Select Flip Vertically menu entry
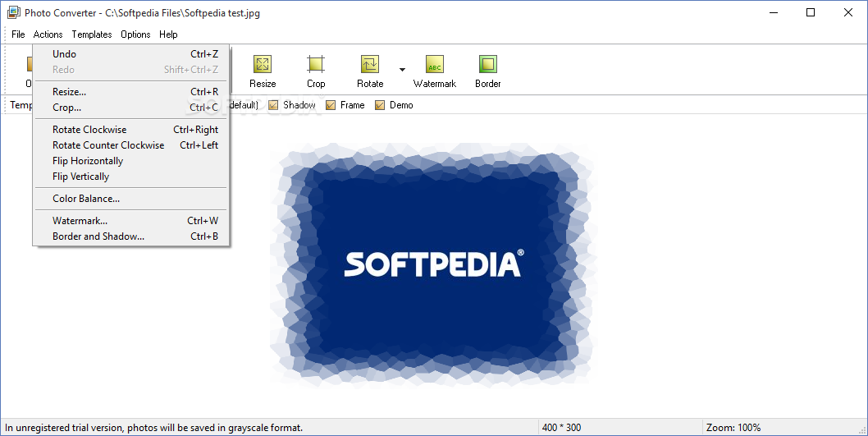 click(131, 177)
